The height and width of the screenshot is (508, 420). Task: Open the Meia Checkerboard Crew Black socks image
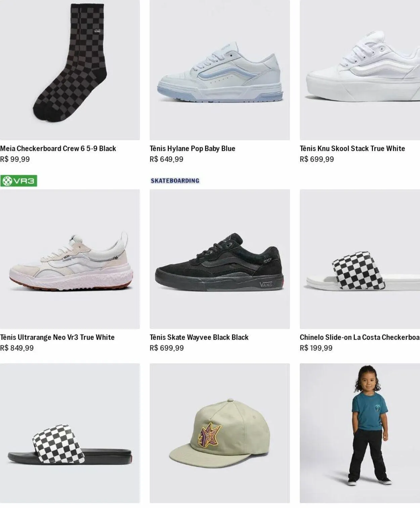[x=70, y=70]
